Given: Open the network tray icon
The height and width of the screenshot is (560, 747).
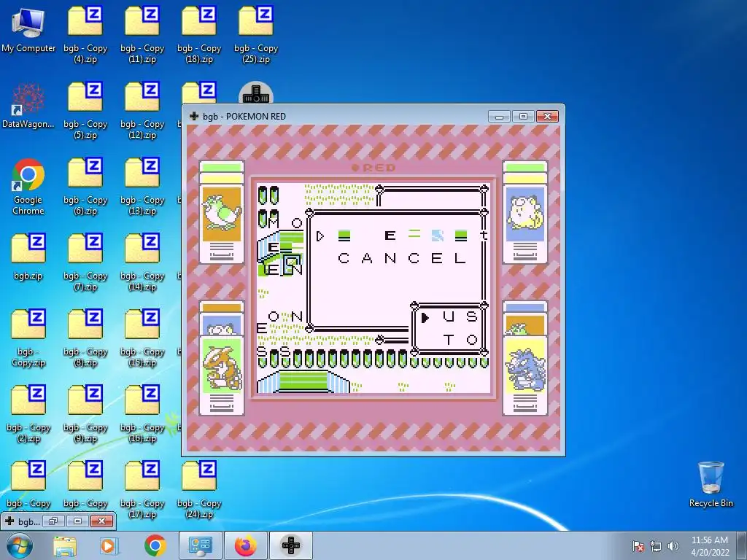Looking at the screenshot, I should click(x=656, y=546).
